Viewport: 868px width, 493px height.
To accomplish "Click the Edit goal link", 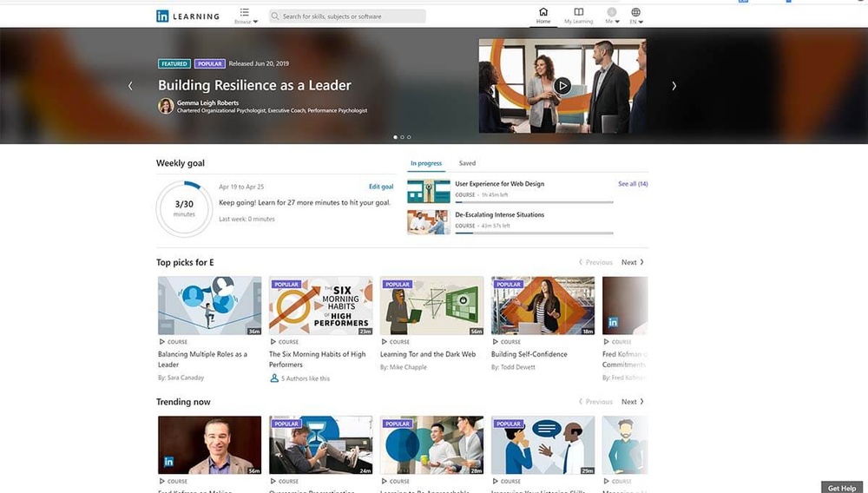I will pyautogui.click(x=381, y=187).
